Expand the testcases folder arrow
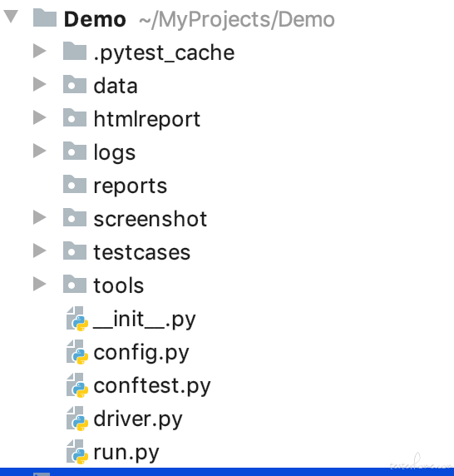 (40, 250)
